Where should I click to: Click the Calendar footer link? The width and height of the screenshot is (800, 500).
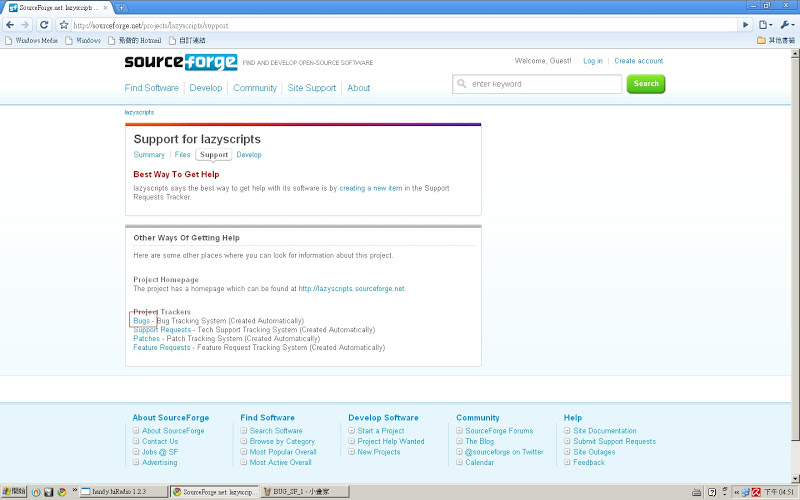(480, 463)
